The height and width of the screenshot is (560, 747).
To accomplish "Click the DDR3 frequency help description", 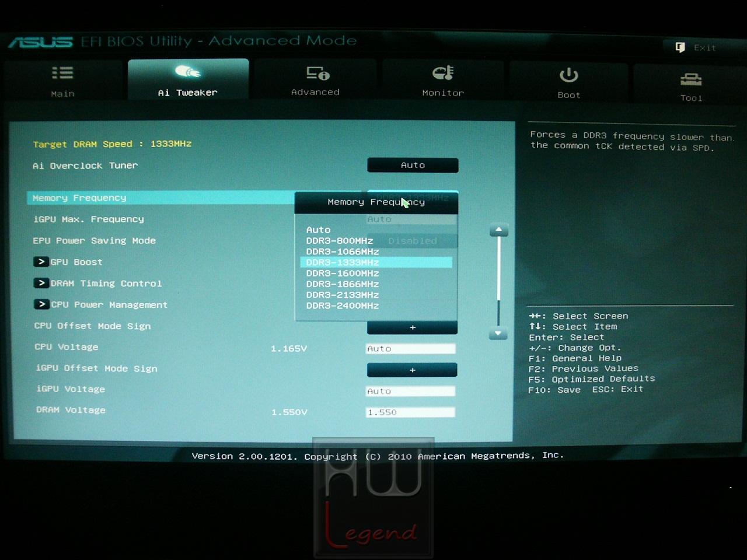I will point(632,141).
